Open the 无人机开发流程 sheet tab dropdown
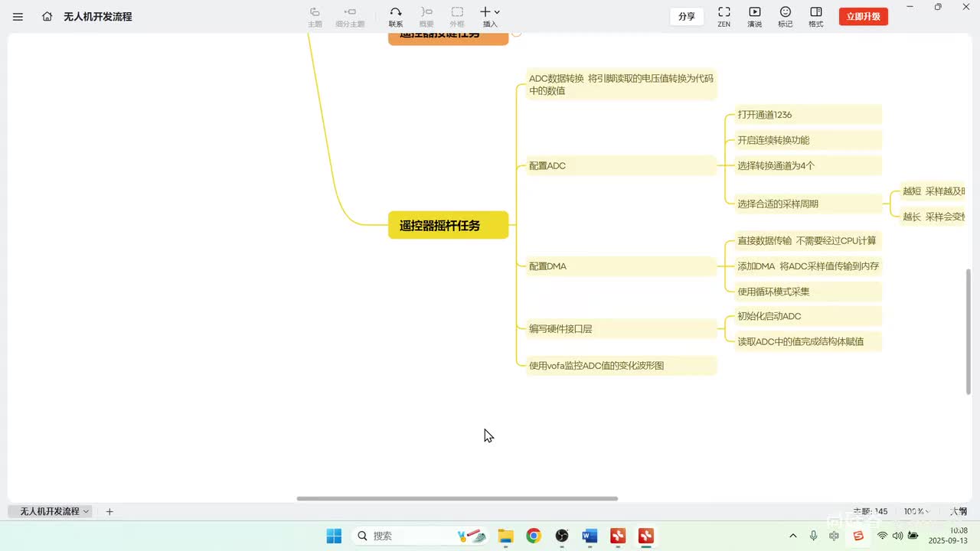The image size is (980, 551). (x=86, y=511)
